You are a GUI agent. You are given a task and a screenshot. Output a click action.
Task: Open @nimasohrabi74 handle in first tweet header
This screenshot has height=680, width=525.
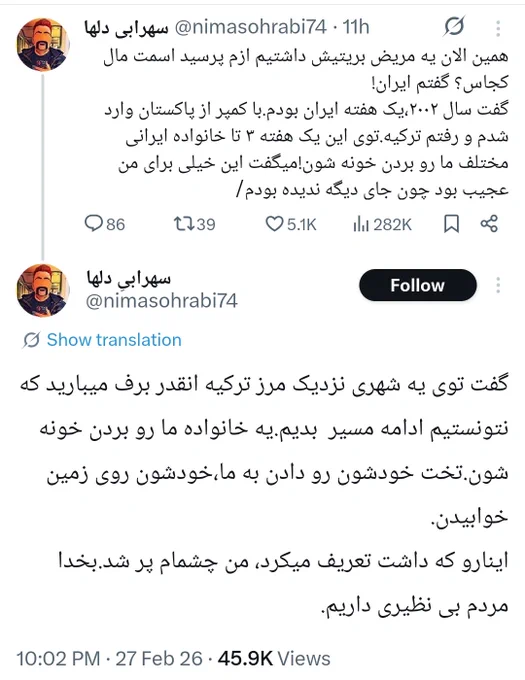coord(251,27)
